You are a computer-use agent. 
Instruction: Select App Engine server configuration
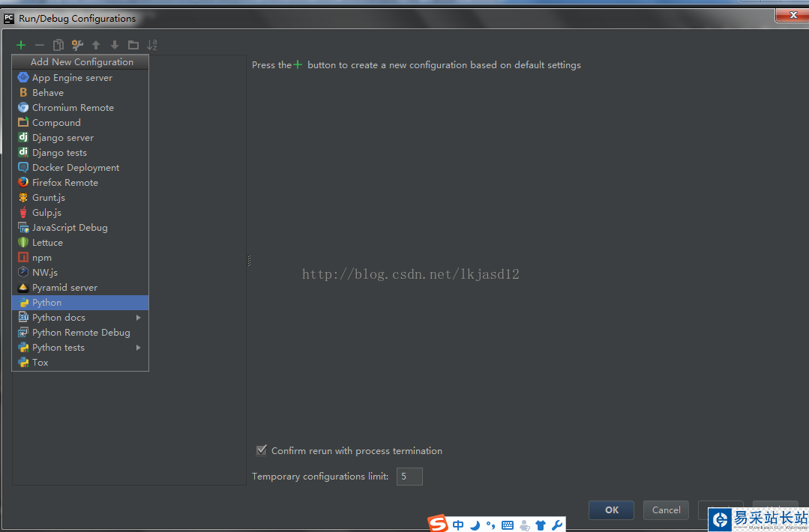[80, 78]
